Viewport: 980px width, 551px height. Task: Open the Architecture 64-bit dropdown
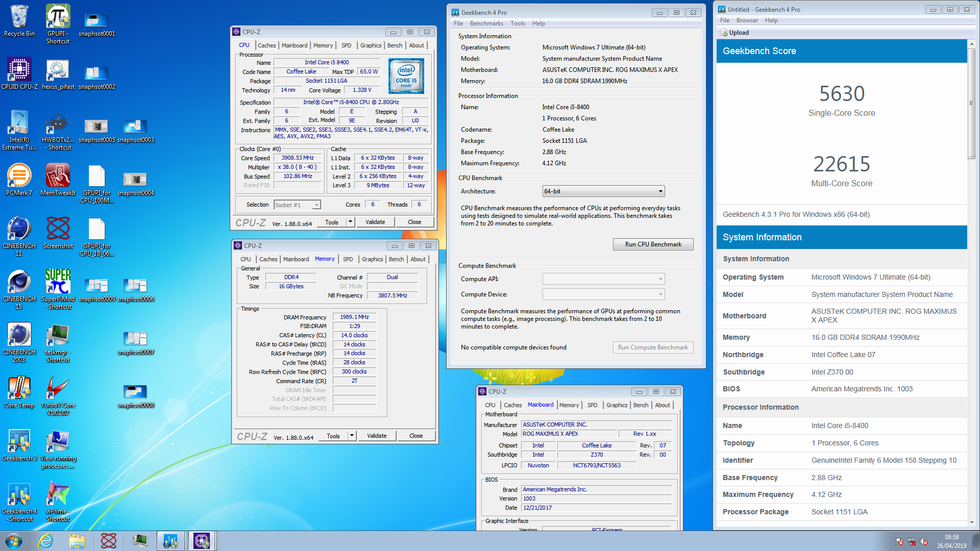click(x=603, y=191)
